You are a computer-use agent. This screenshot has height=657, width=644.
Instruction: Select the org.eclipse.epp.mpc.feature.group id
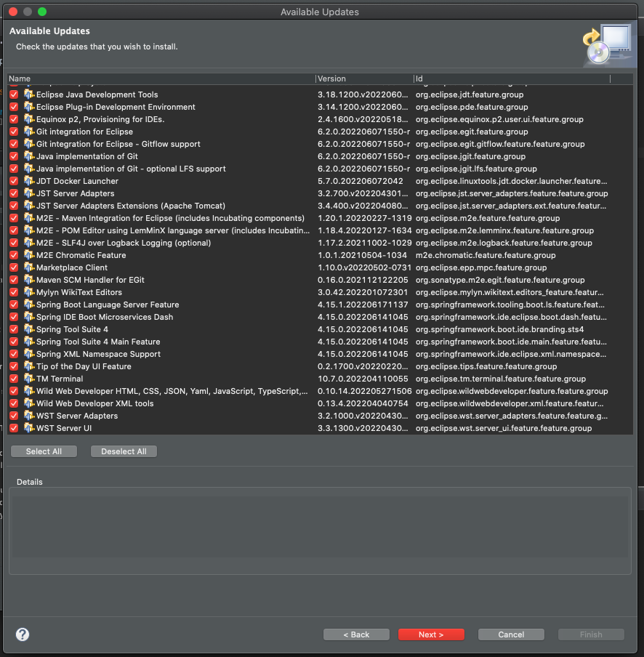(x=481, y=267)
